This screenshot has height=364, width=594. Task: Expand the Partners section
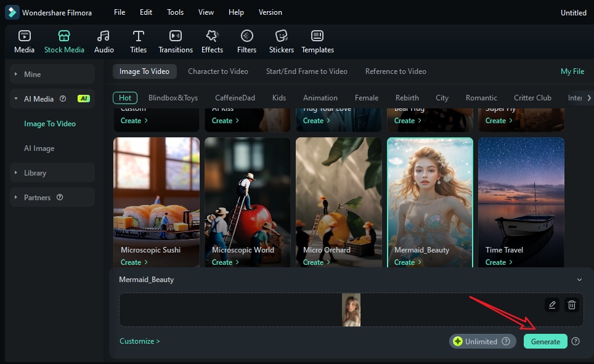point(15,197)
